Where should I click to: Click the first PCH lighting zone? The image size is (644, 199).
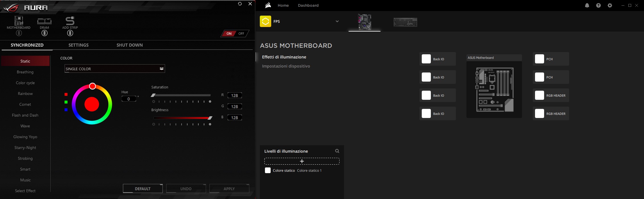pos(551,59)
